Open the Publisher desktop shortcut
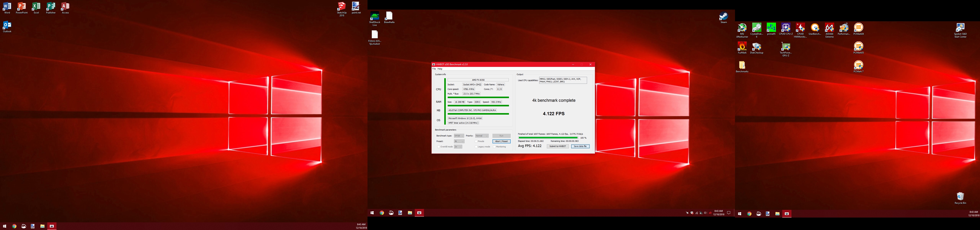The image size is (980, 230). [x=51, y=8]
